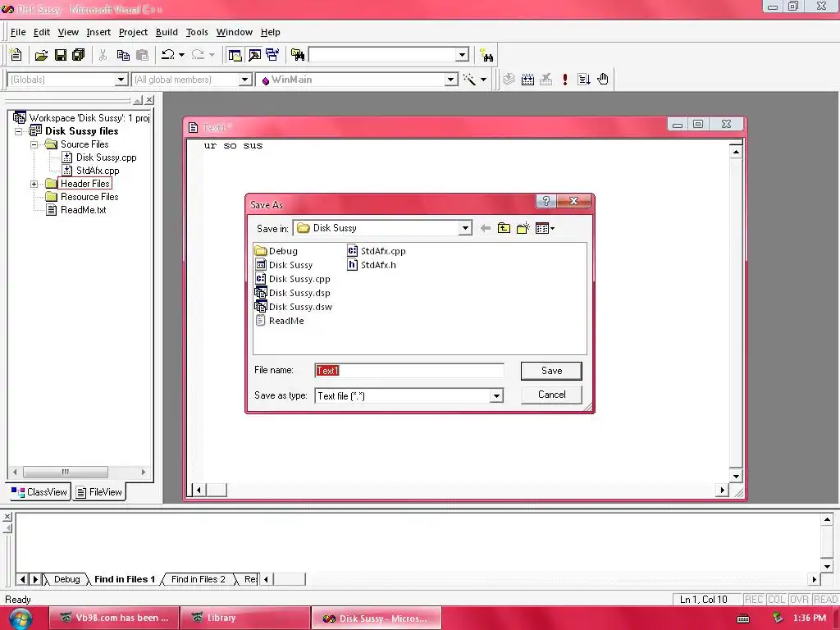This screenshot has width=840, height=630.
Task: Open the WizardBar actions dropdown arrow
Action: 483,80
